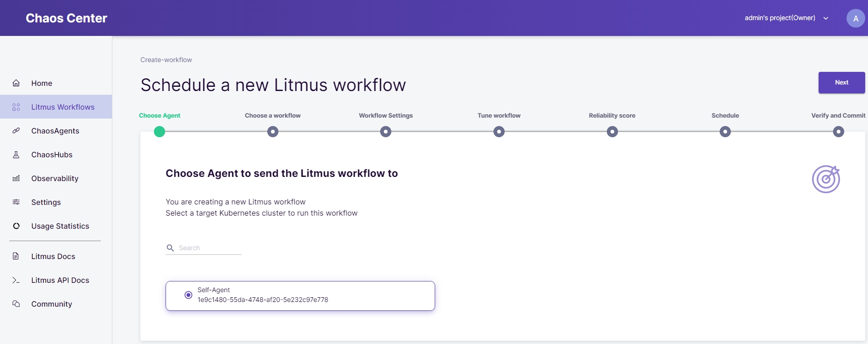Click the Chaos Center title link
Viewport: 868px width, 344px height.
pos(66,18)
